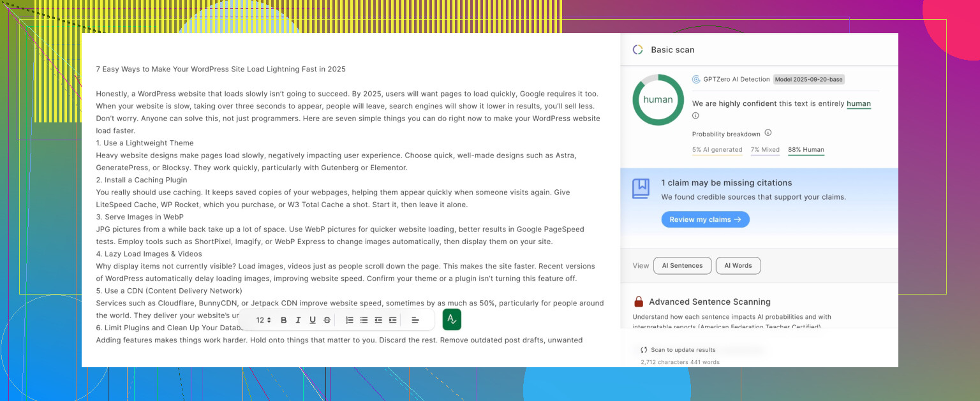980x401 pixels.
Task: Toggle bold formatting in the toolbar
Action: coord(284,320)
